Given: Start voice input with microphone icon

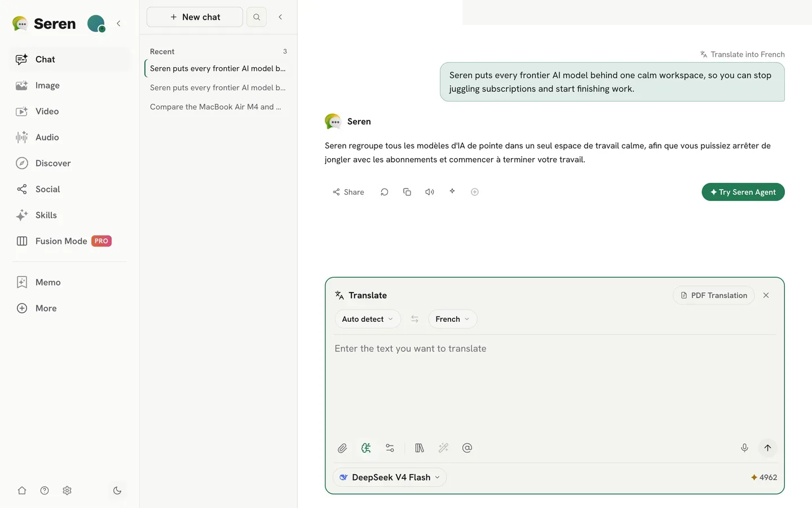Looking at the screenshot, I should pyautogui.click(x=744, y=448).
